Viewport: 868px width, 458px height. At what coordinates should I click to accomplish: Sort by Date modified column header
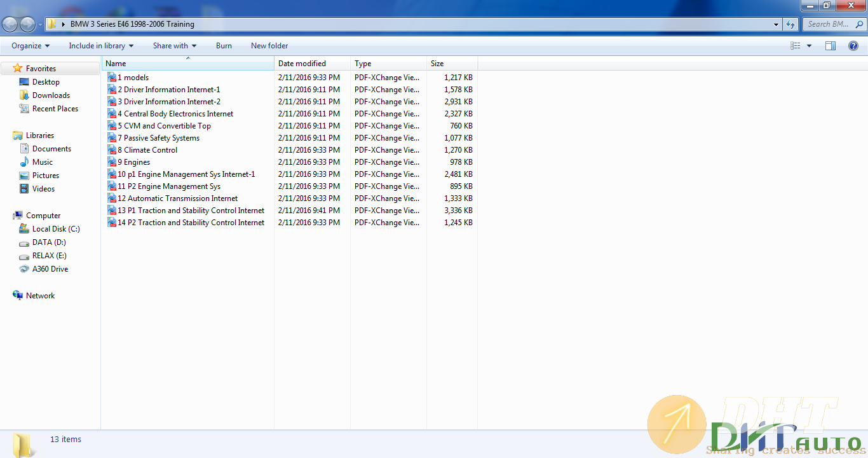click(312, 64)
